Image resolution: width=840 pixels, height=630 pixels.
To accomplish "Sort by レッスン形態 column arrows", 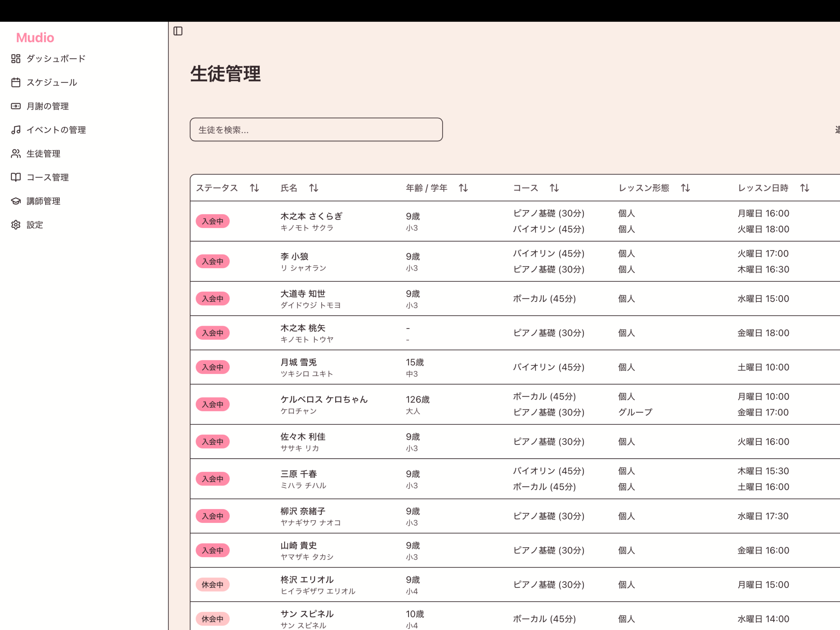I will coord(685,188).
